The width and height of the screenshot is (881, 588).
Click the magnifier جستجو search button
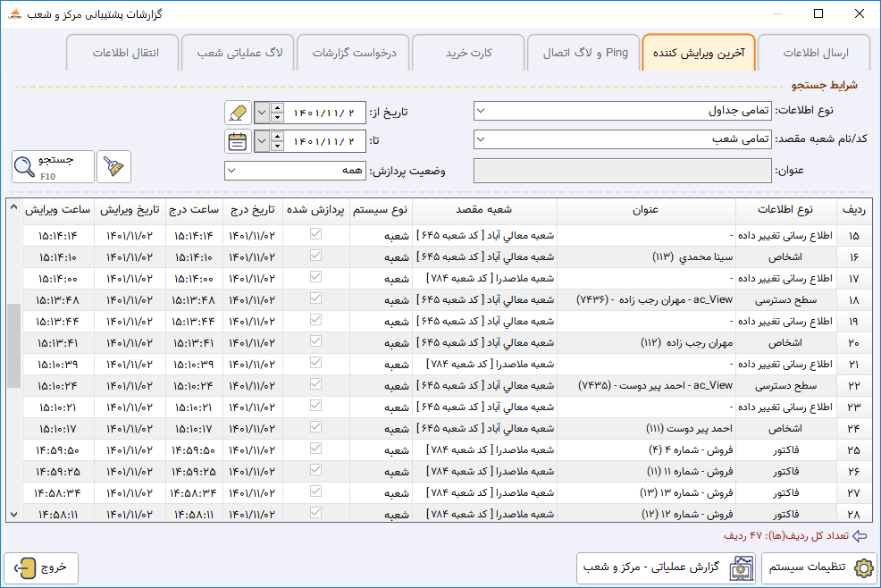[x=53, y=167]
